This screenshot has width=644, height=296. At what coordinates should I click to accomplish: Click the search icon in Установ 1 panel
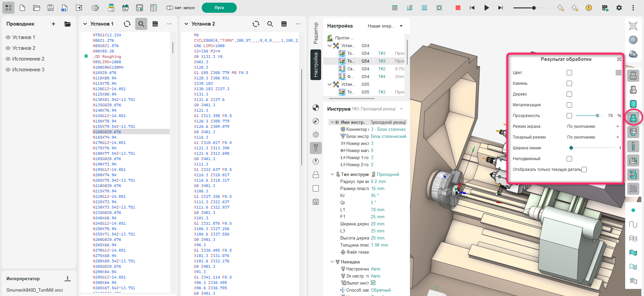coord(141,24)
